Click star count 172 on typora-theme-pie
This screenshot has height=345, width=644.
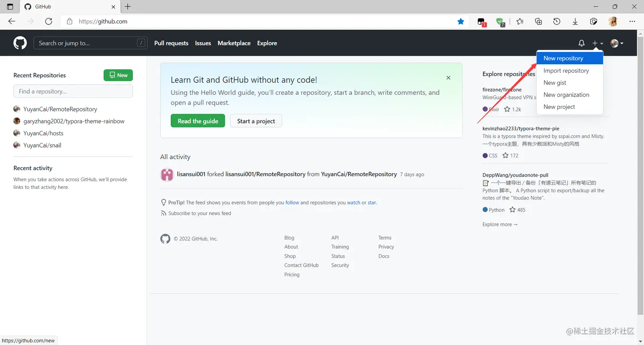click(510, 155)
